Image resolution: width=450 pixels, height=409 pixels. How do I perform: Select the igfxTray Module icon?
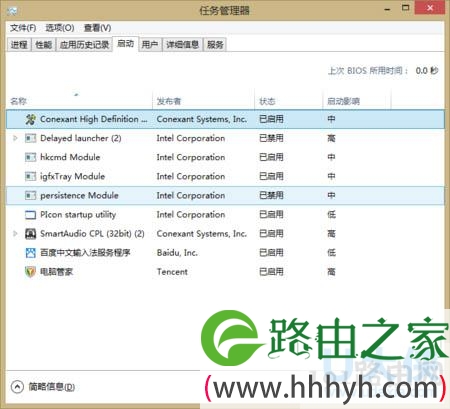pyautogui.click(x=30, y=176)
